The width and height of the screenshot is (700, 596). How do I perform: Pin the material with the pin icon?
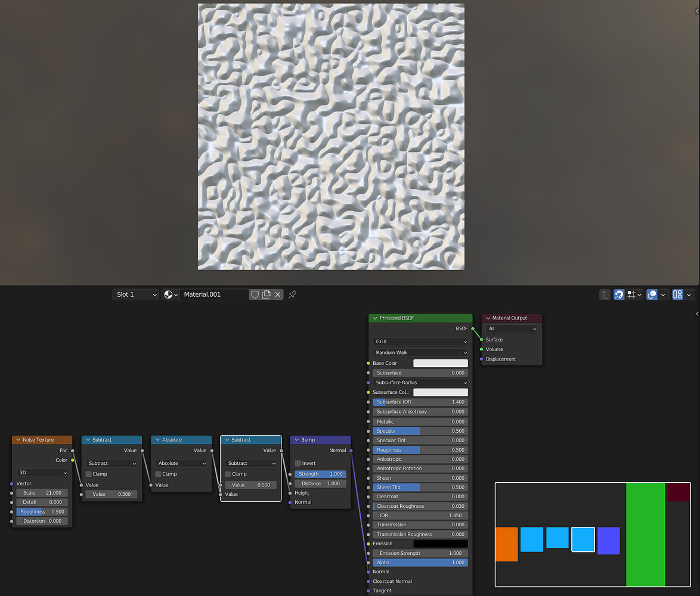pos(292,294)
